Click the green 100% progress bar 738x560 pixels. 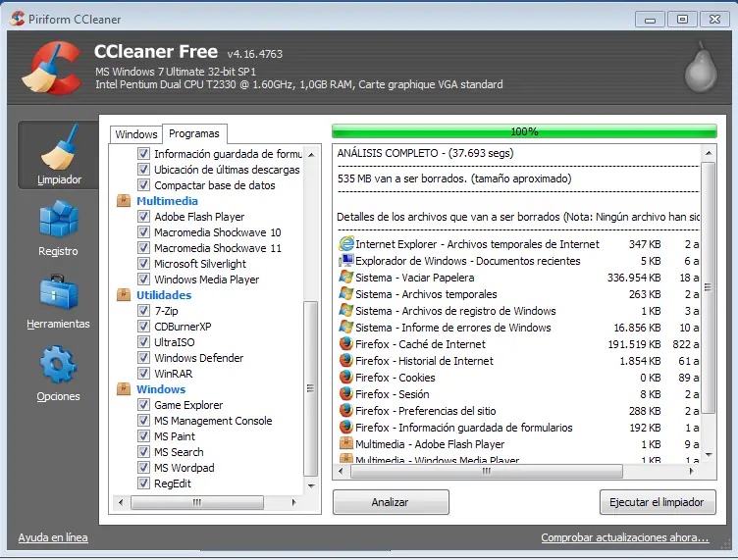click(524, 131)
